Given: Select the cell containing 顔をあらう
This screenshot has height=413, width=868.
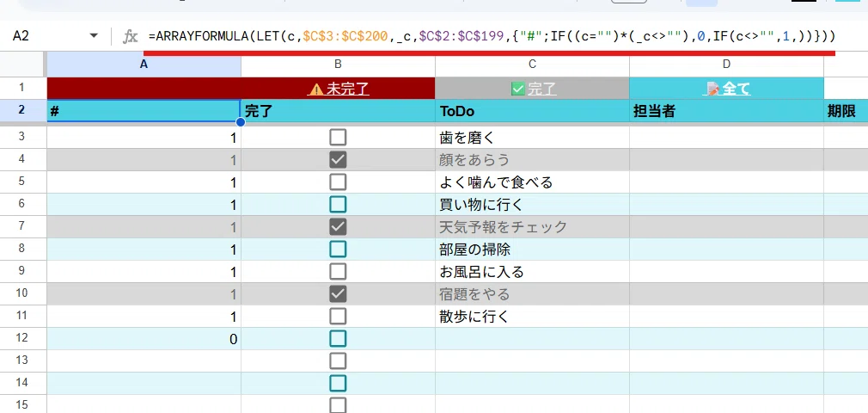Looking at the screenshot, I should (x=533, y=160).
